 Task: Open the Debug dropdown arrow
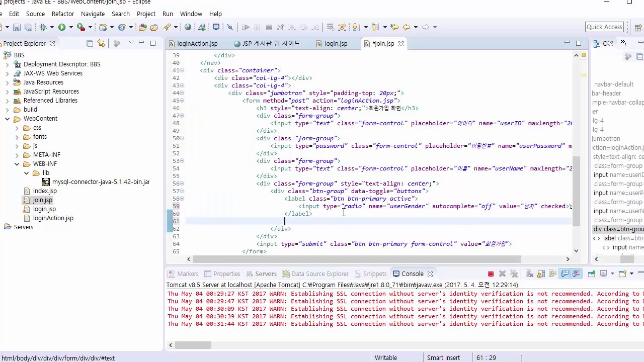coord(52,27)
